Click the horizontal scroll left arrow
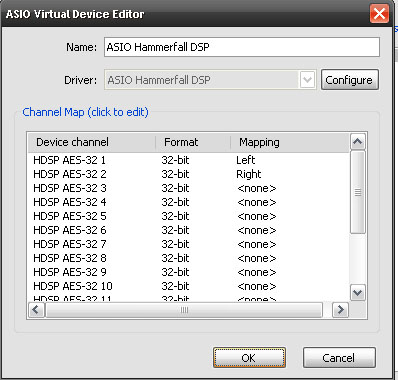Screen dimensions: 398x380 coord(36,310)
